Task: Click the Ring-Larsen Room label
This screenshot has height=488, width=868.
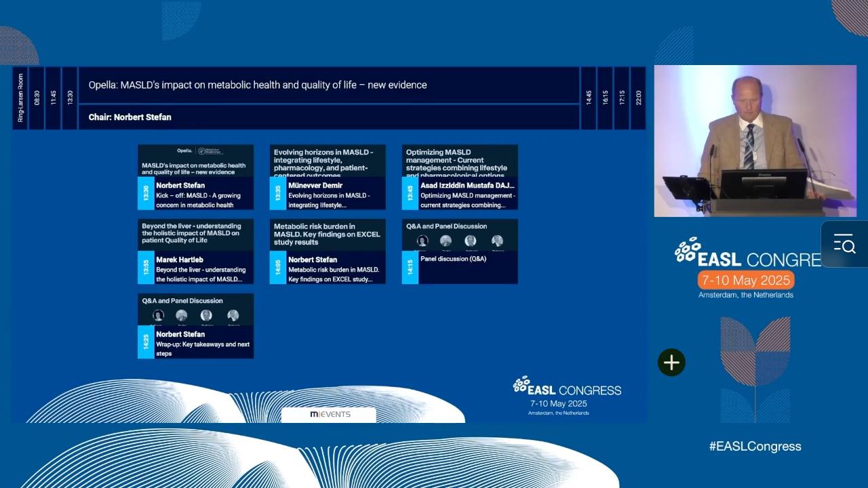Action: pos(20,98)
